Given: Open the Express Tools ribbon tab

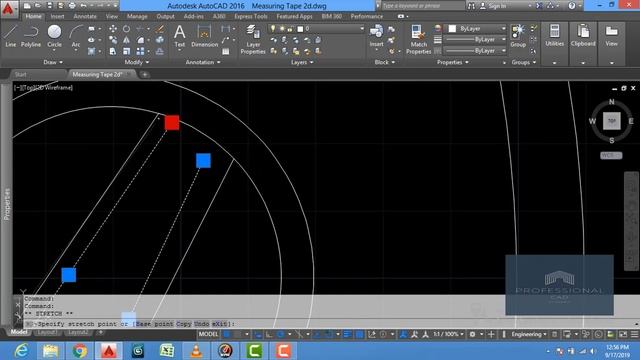Looking at the screenshot, I should [x=251, y=16].
